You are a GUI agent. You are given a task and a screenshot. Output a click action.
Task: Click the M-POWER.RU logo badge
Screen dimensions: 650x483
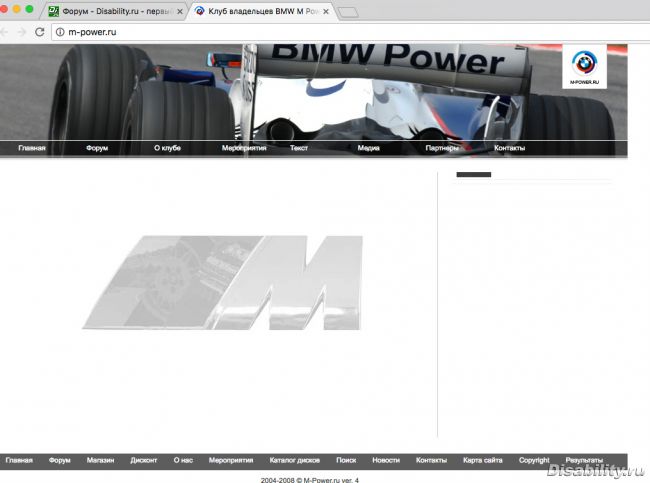click(x=584, y=67)
